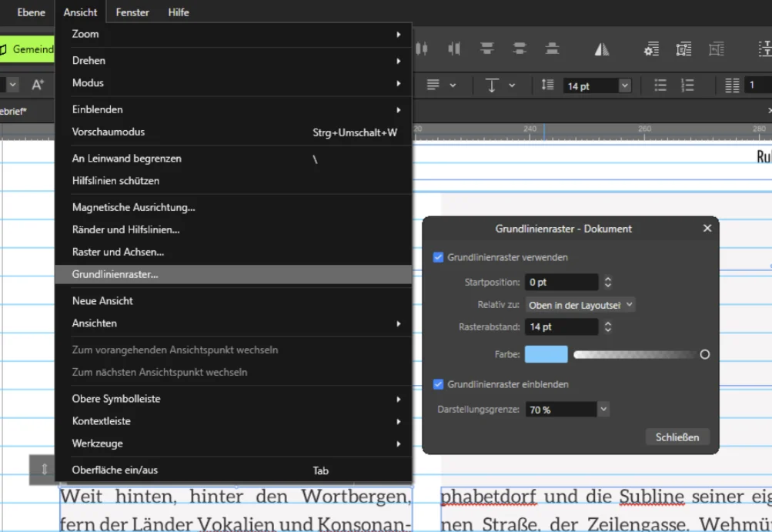Open the Ansicht menu
The height and width of the screenshot is (532, 772).
click(80, 12)
